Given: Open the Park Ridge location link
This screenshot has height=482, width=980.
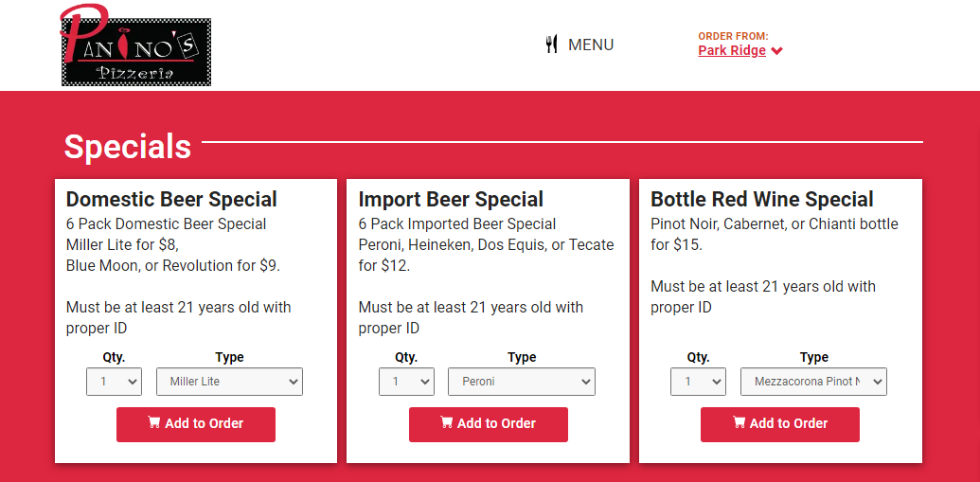Looking at the screenshot, I should tap(732, 50).
